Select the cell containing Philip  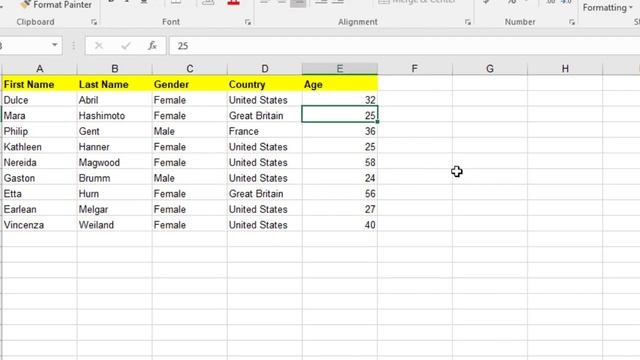[x=40, y=131]
